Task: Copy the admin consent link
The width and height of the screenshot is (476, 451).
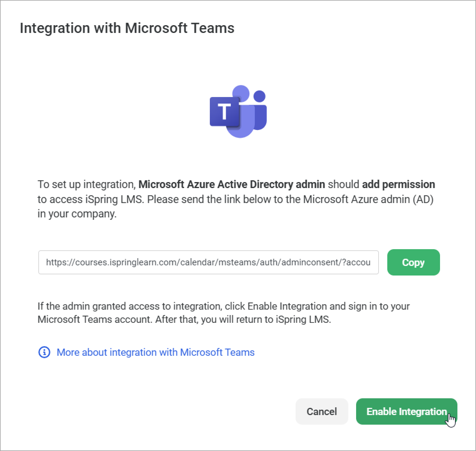Action: pos(413,262)
